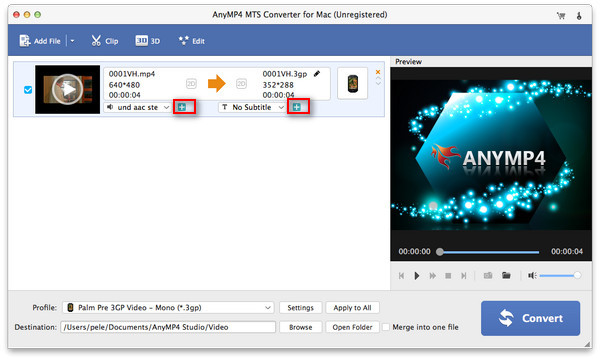Uncheck the 0001VH.mp4 file checkbox

[28, 90]
